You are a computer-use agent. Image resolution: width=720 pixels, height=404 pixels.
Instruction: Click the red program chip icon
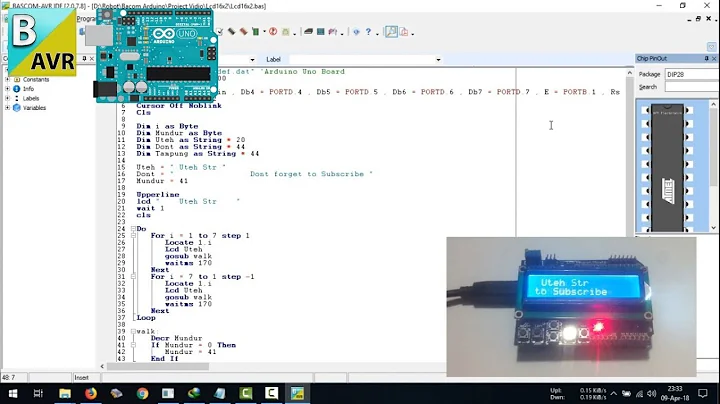[243, 32]
